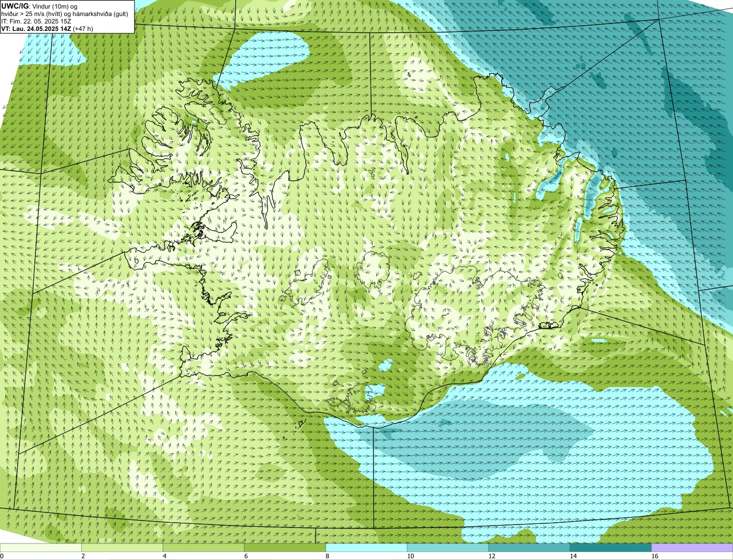Click the title line 'UWC/IG: Vindur (10m) og'
The height and width of the screenshot is (560, 733).
[x=39, y=6]
